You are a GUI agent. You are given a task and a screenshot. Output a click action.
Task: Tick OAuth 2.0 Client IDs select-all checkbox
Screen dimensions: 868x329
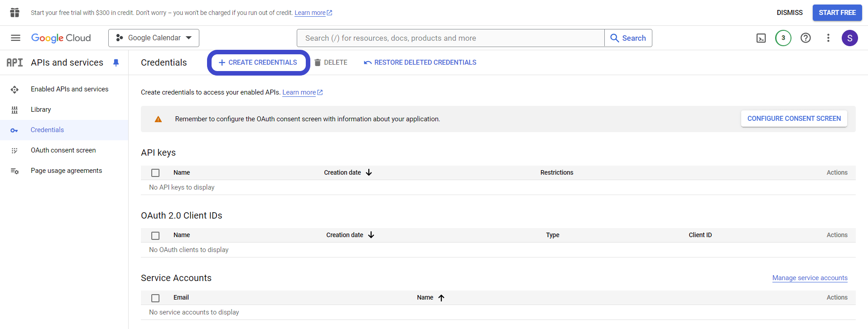point(155,235)
